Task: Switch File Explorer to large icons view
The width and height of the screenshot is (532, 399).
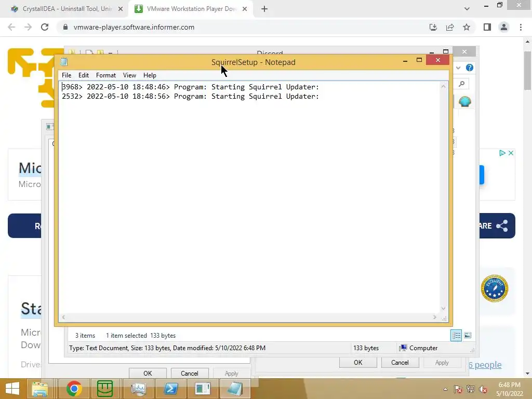Action: tap(468, 336)
